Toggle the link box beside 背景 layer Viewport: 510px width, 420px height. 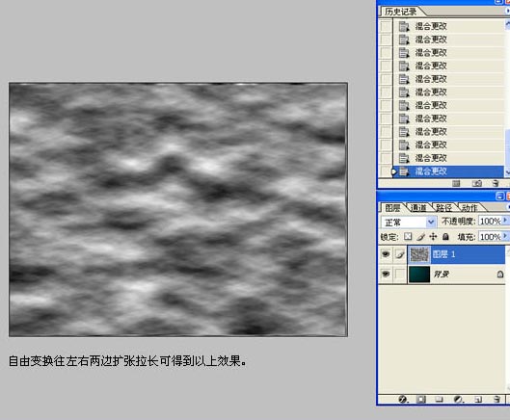[x=400, y=275]
